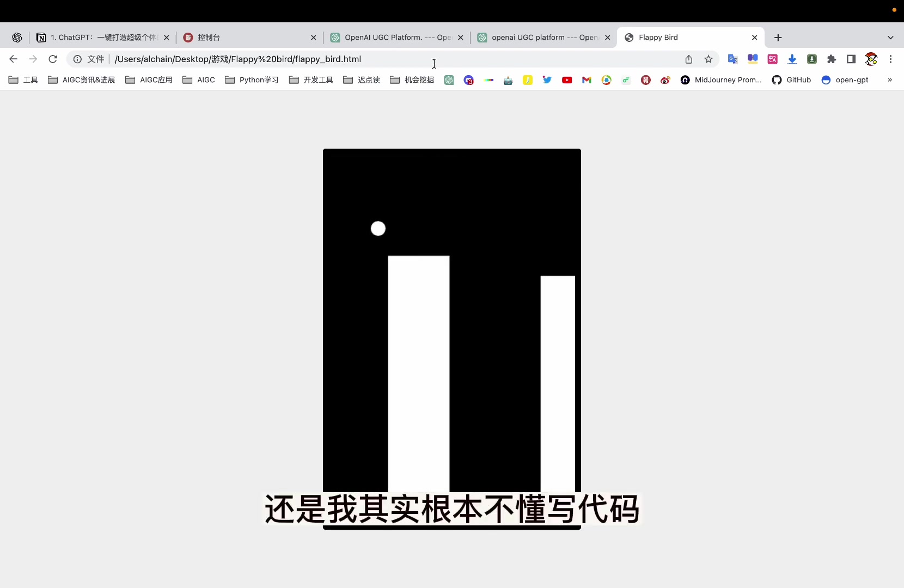Open the 机会挖掘 bookmarks folder

[x=412, y=80]
